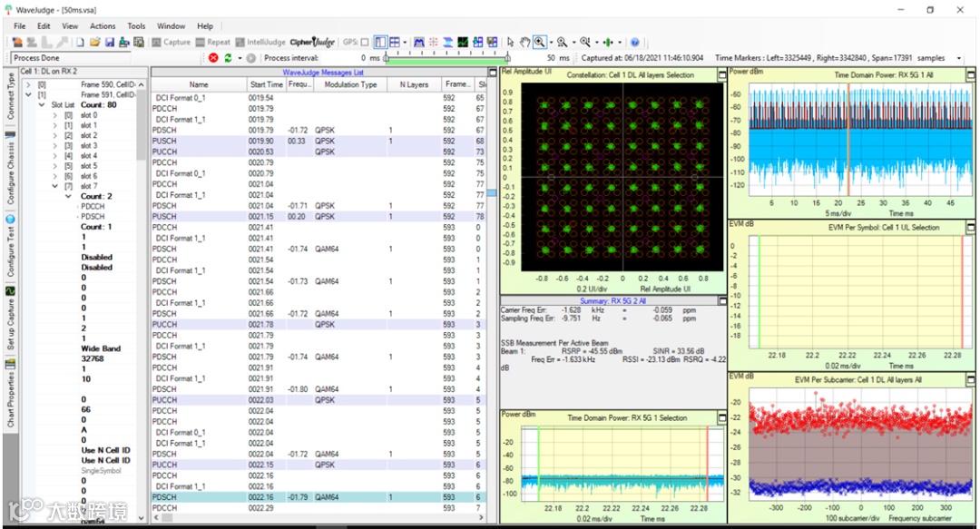
Task: Click the red stop processing icon
Action: [213, 58]
